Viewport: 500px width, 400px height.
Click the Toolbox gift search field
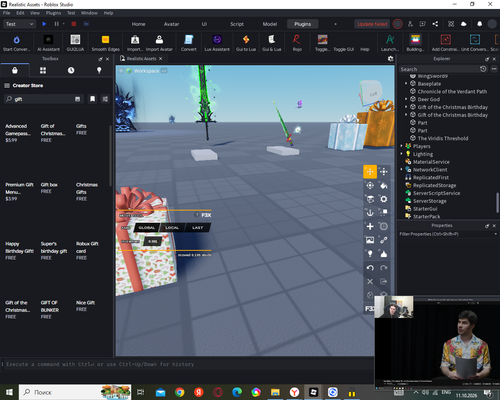pyautogui.click(x=43, y=99)
